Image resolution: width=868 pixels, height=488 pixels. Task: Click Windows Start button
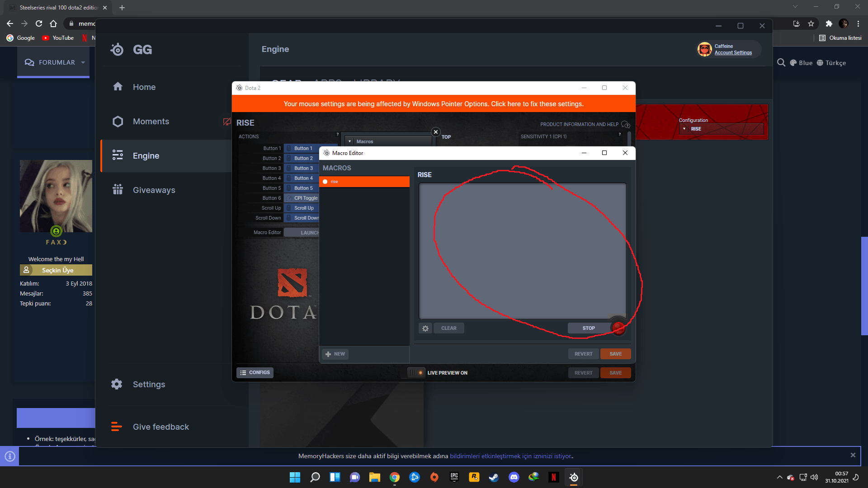(x=295, y=477)
